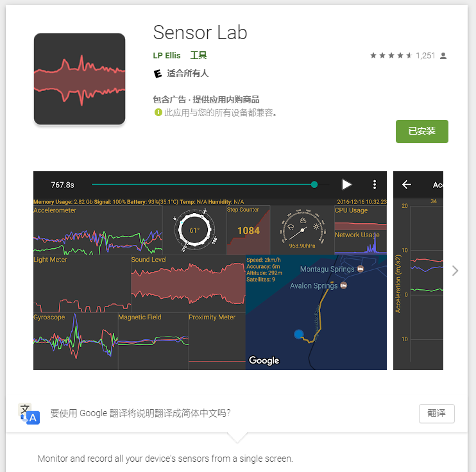The image size is (476, 472).
Task: Open LP Ellis developer page
Action: [167, 56]
